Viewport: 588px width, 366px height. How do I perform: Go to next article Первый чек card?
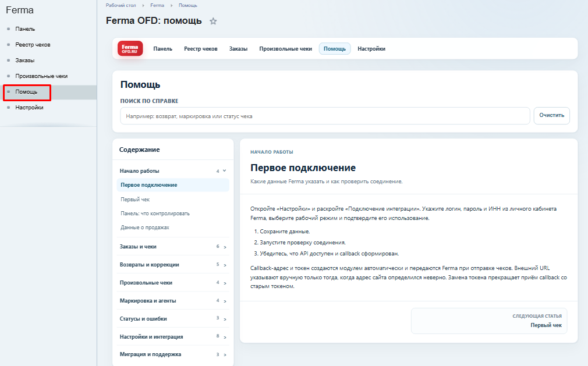point(489,321)
